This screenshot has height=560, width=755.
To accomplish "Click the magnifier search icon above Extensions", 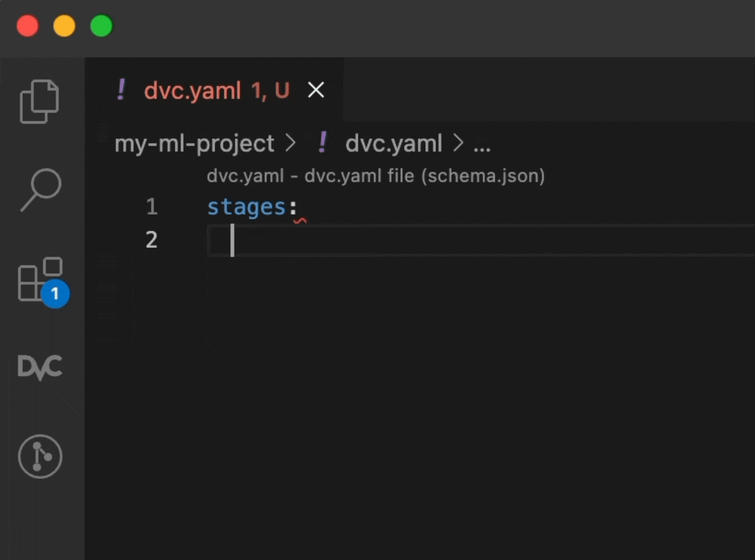I will click(40, 190).
